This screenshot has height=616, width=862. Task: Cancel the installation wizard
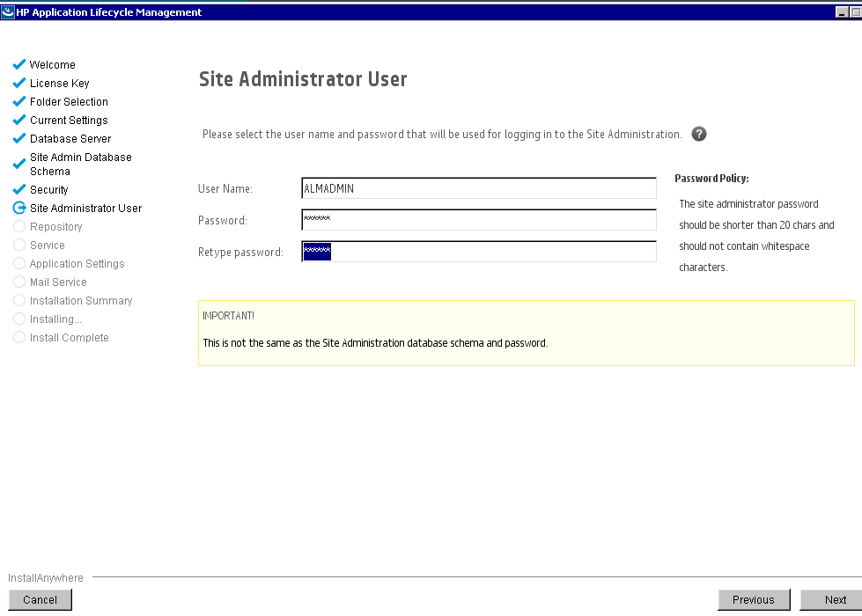[x=41, y=599]
